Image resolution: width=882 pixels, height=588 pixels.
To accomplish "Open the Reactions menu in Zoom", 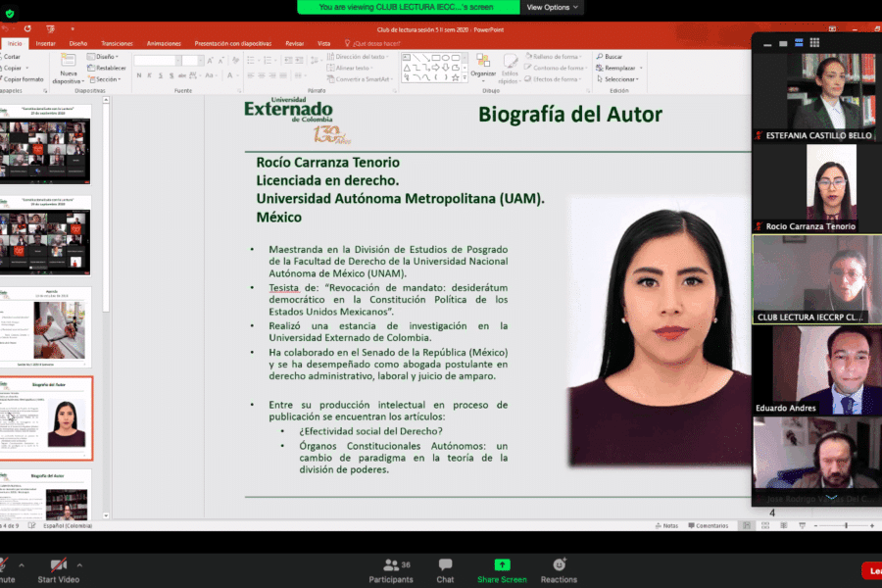I will pos(559,569).
